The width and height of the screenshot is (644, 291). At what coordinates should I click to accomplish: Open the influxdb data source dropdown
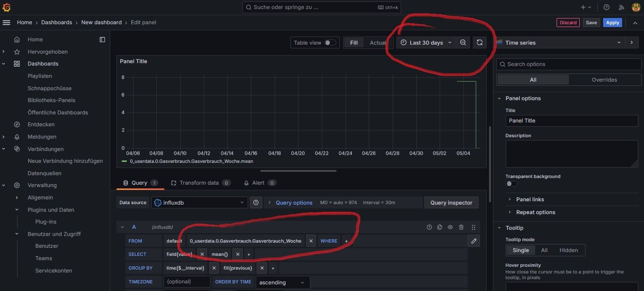(200, 203)
